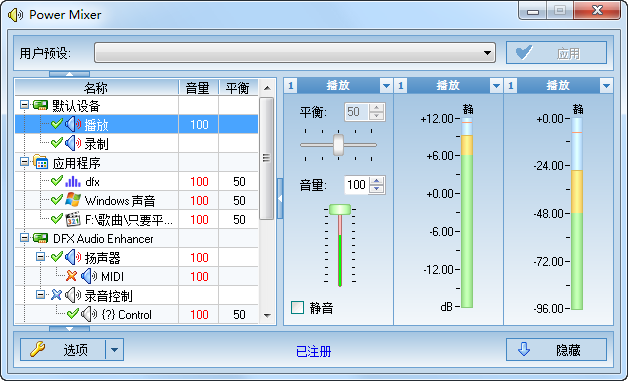Toggle the green check on 扬声器 row
628x381 pixels.
57,256
